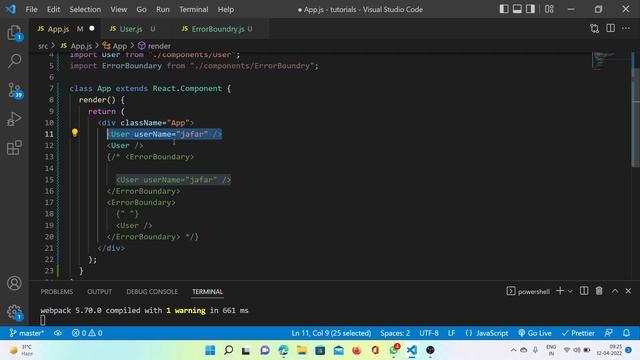The image size is (640, 360).
Task: Change encoding via UTF-8
Action: (x=429, y=333)
